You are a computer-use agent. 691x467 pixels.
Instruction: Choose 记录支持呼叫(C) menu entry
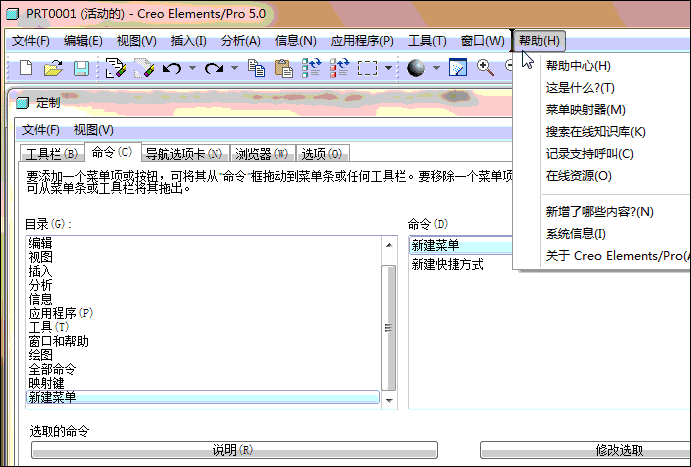[x=590, y=154]
